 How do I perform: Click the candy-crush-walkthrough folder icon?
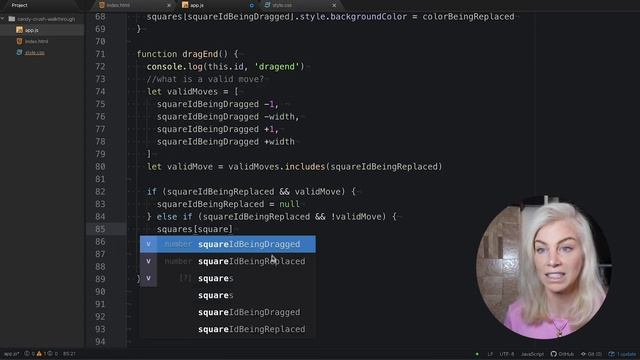click(x=12, y=19)
